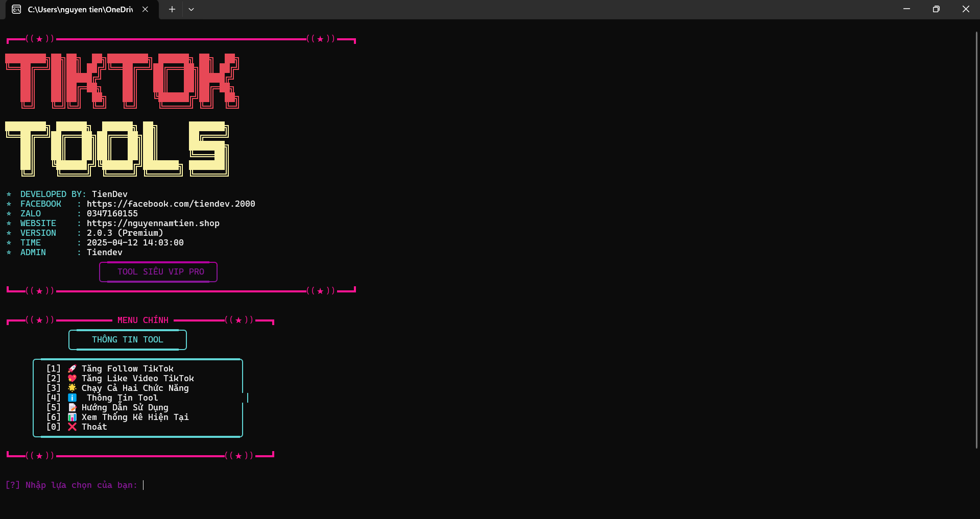
Task: Expand the new tab profile dropdown arrow
Action: tap(191, 9)
